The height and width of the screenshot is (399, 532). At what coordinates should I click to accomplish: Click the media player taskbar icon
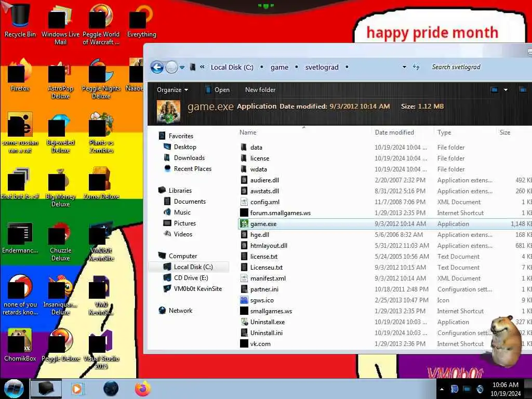[x=77, y=389]
